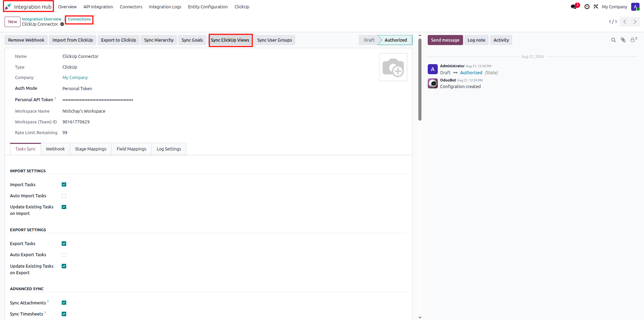Viewport: 644px width, 320px height.
Task: Upload image via the camera placeholder
Action: click(x=393, y=67)
